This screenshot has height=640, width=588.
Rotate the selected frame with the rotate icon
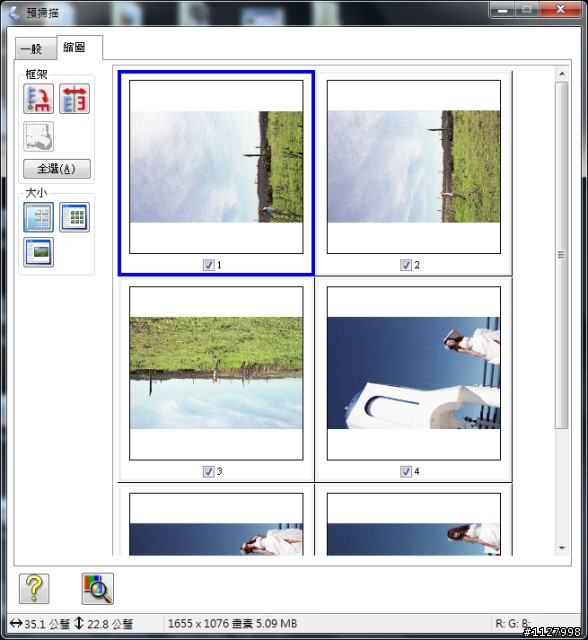pyautogui.click(x=38, y=99)
